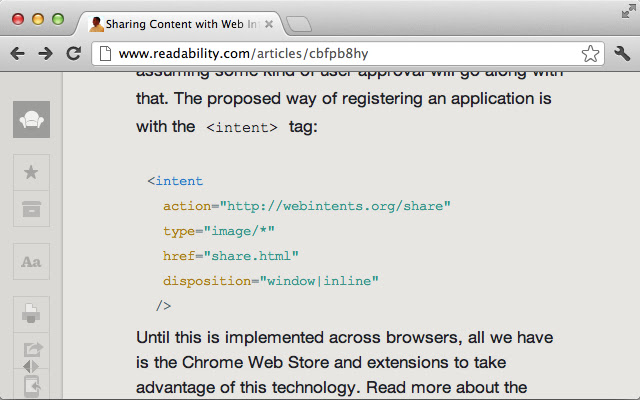This screenshot has height=400, width=640.
Task: Open the Chrome wrench menu
Action: click(622, 53)
